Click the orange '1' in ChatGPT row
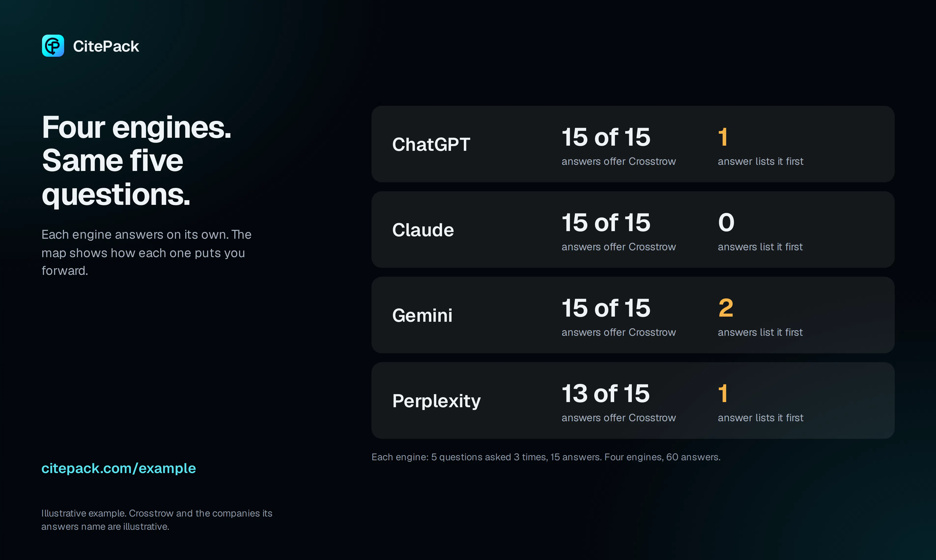936x560 pixels. click(x=723, y=137)
